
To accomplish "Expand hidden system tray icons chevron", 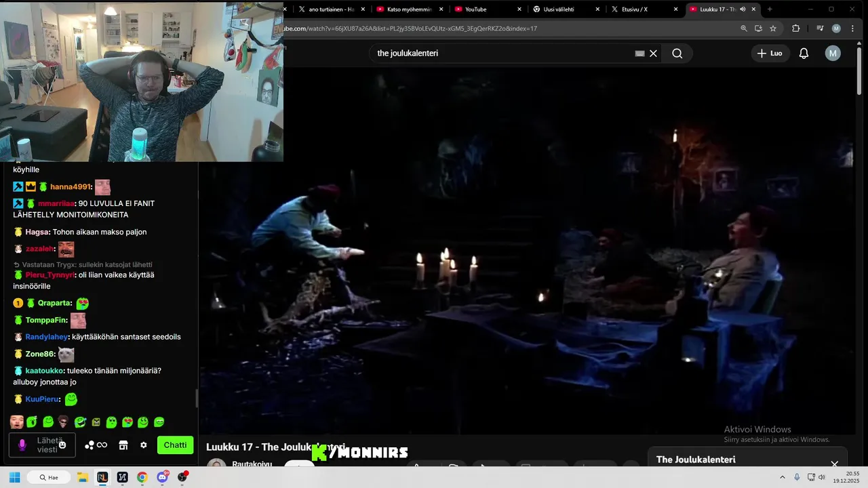I will click(x=782, y=477).
